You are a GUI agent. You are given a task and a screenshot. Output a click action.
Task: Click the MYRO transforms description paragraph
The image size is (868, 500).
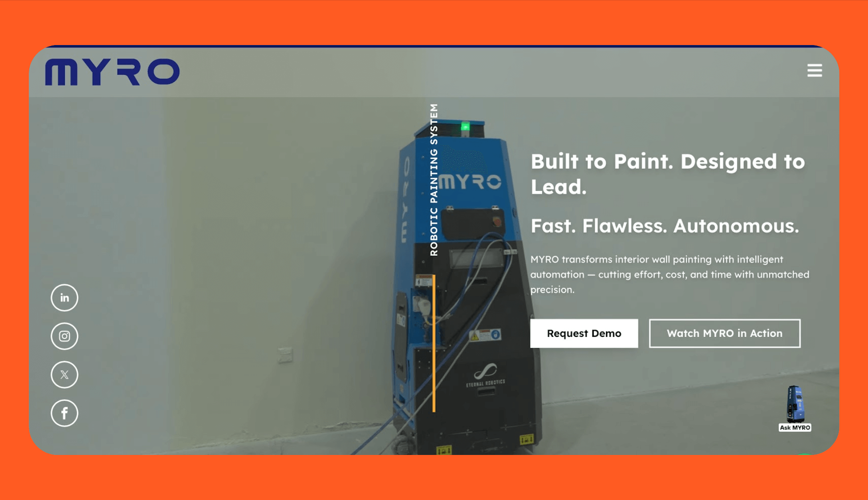669,274
